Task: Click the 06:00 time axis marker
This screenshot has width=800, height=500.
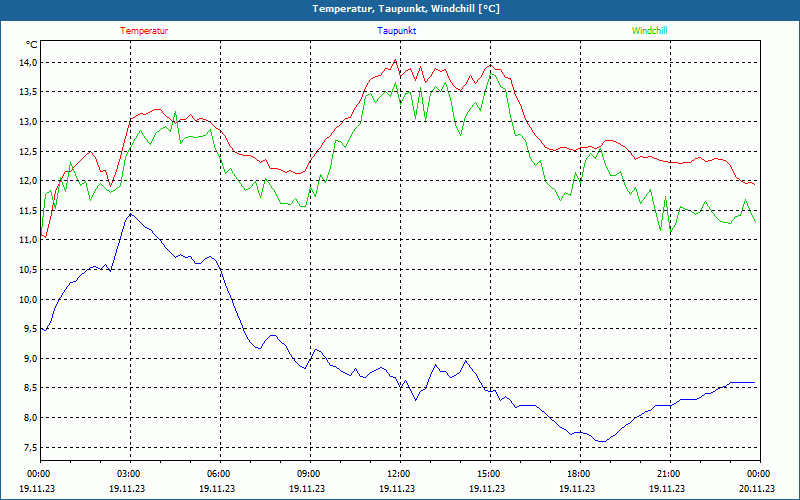Action: point(219,474)
